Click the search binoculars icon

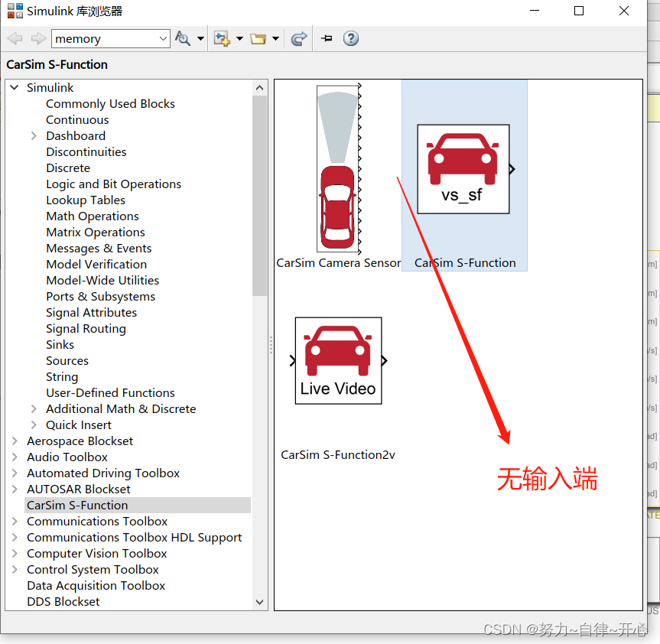tap(183, 39)
